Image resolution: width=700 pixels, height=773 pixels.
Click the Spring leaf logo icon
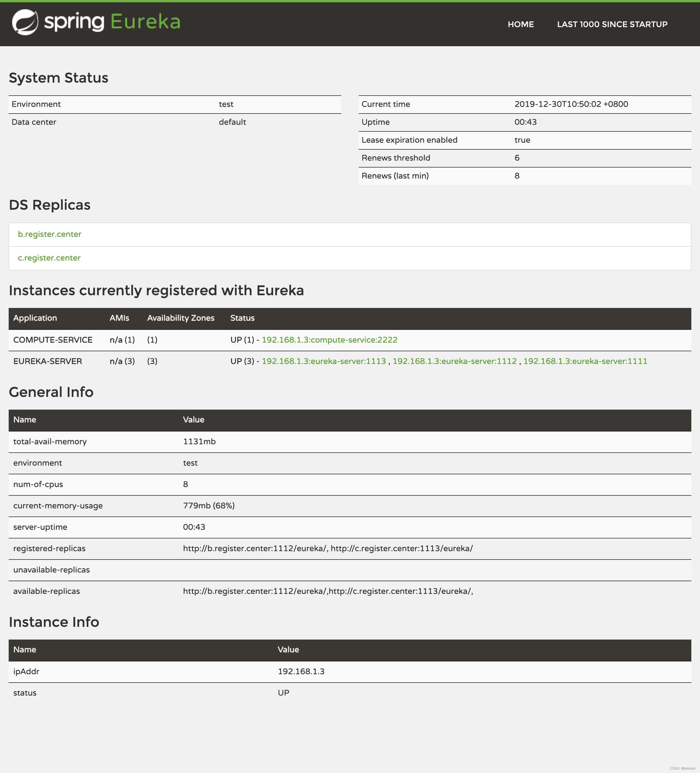click(x=25, y=22)
